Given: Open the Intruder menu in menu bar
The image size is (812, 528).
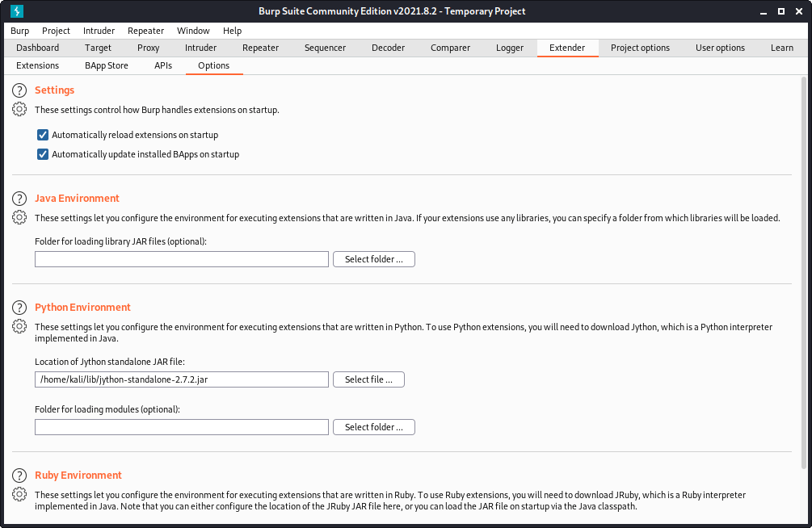Looking at the screenshot, I should 99,31.
